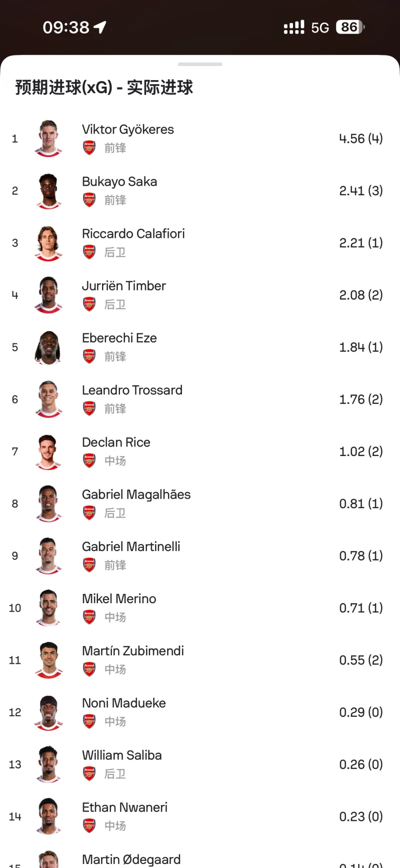Tap the Arsenal badge beside Bukayo Saka's position
Screen dimensions: 400x868
click(89, 200)
